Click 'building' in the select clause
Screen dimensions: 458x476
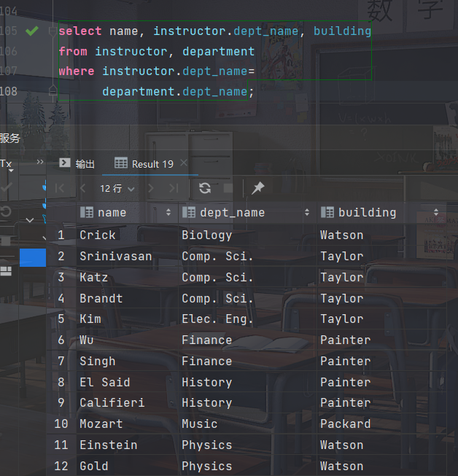tap(342, 31)
